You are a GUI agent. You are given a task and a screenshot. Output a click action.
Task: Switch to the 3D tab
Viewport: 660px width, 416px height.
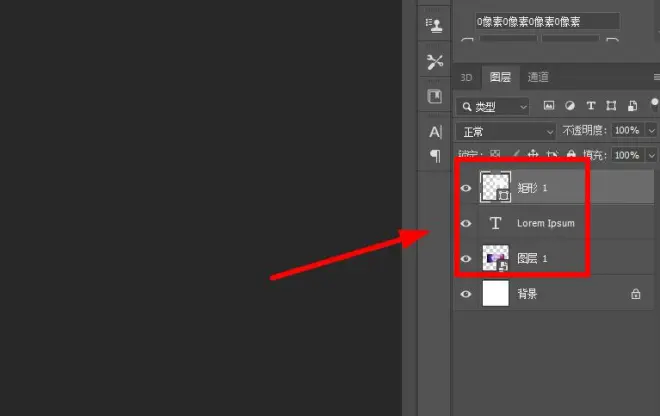click(466, 77)
